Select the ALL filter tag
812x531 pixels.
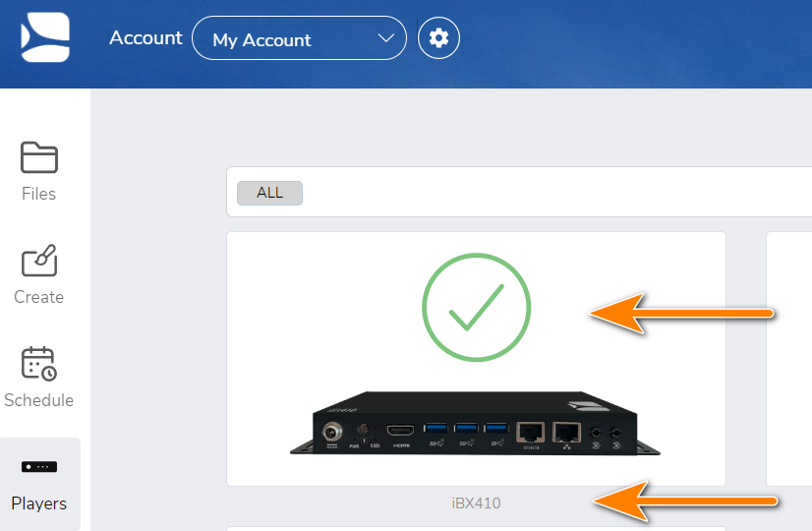coord(269,193)
